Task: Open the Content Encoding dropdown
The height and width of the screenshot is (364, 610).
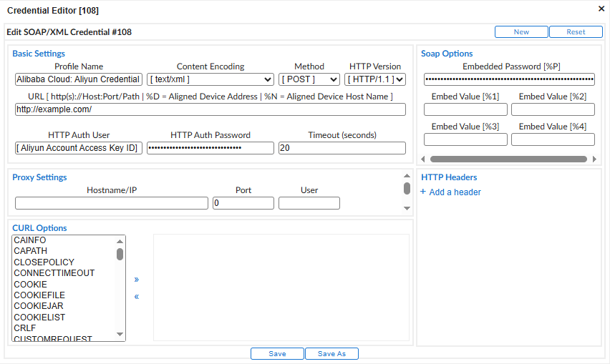Action: pyautogui.click(x=210, y=79)
